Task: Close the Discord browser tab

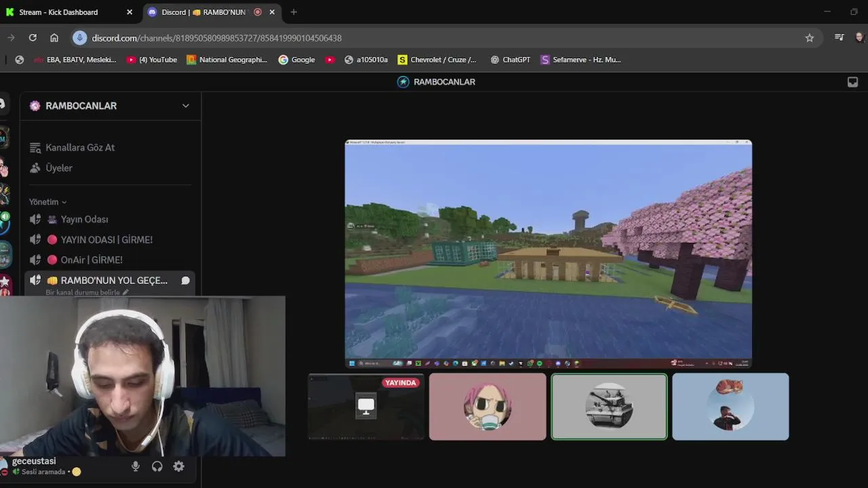Action: point(272,12)
